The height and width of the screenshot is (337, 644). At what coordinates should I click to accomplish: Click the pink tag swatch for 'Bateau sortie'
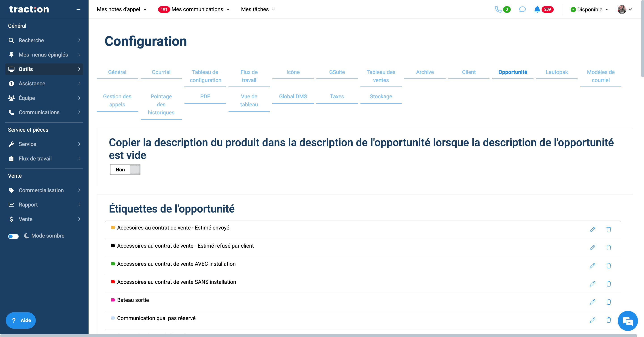point(113,300)
